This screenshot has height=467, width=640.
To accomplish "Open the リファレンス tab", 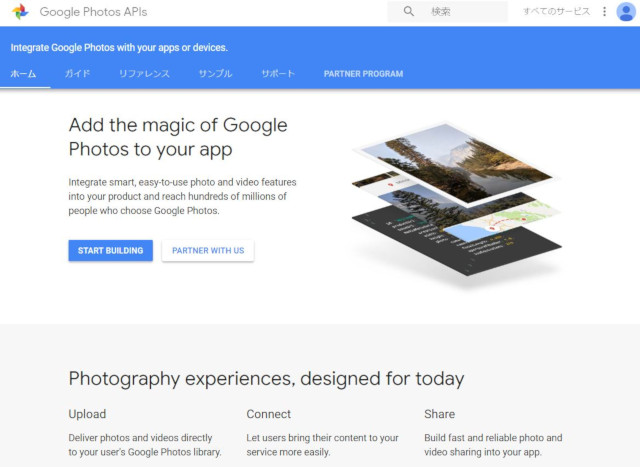I will 144,74.
